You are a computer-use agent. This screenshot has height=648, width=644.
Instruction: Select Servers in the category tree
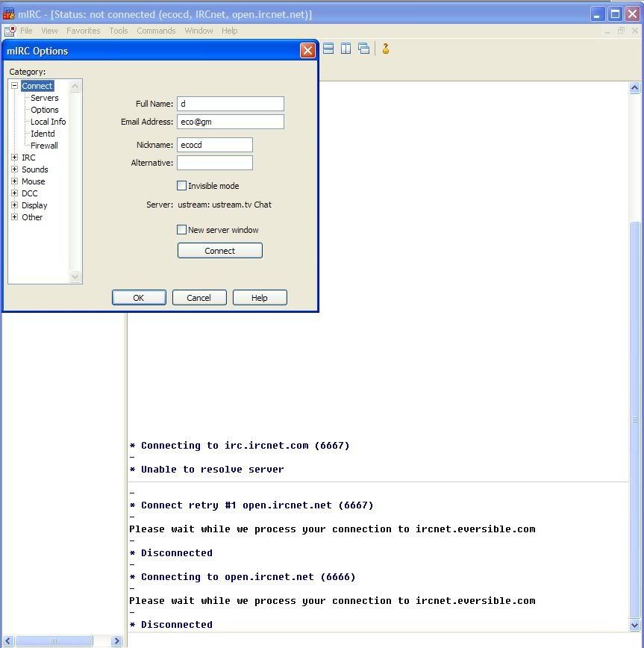pyautogui.click(x=45, y=98)
